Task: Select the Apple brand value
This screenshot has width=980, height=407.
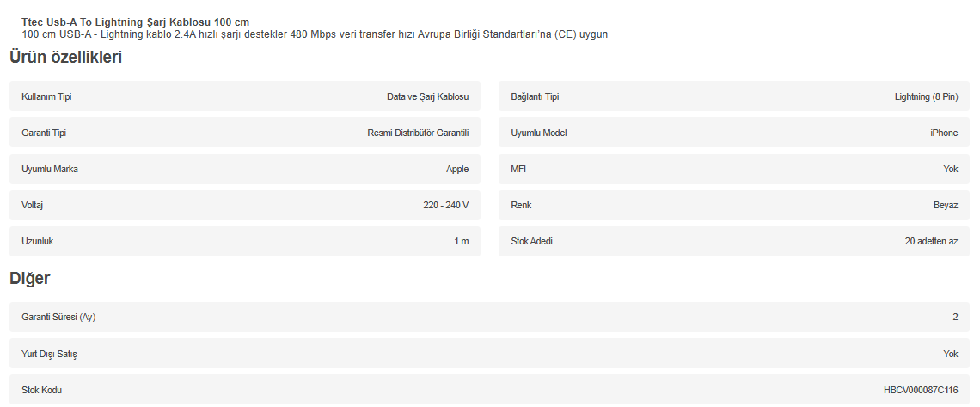Action: (x=457, y=169)
